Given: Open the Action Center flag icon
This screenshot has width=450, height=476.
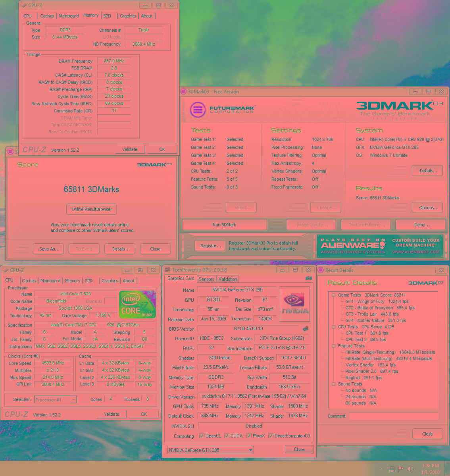Looking at the screenshot, I should coord(400,469).
